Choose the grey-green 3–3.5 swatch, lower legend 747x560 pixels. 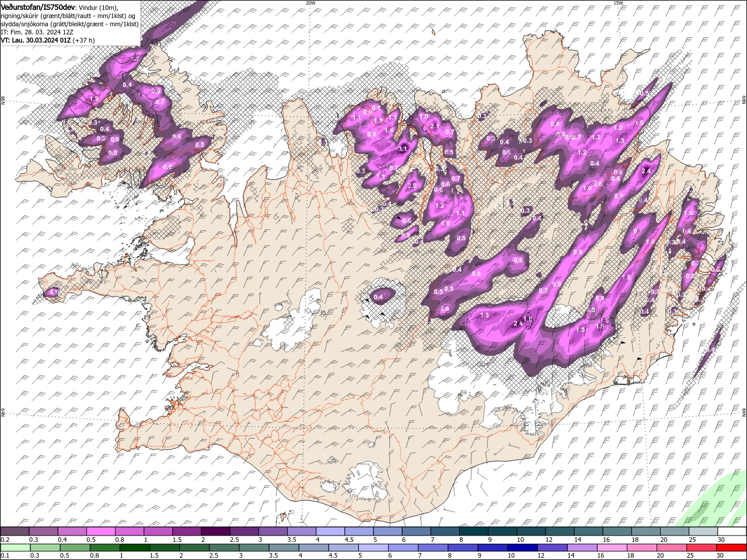(x=254, y=548)
